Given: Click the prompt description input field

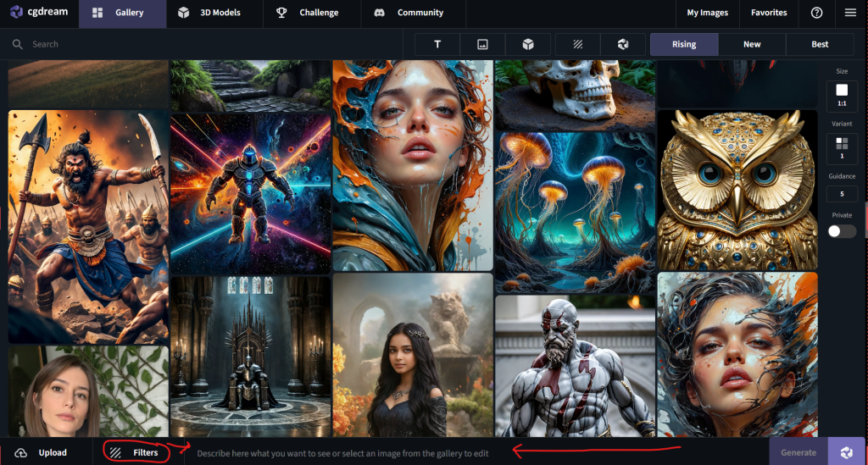Looking at the screenshot, I should click(x=476, y=453).
